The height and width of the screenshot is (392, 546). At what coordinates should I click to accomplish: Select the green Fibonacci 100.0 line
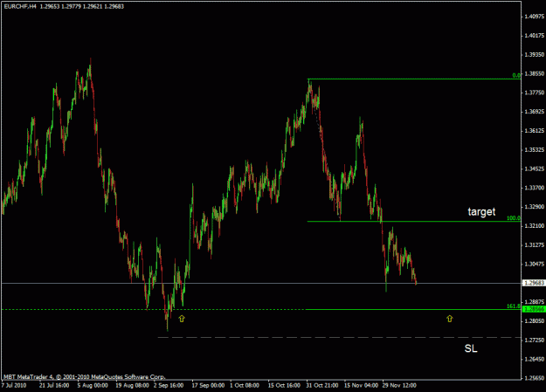coord(414,222)
